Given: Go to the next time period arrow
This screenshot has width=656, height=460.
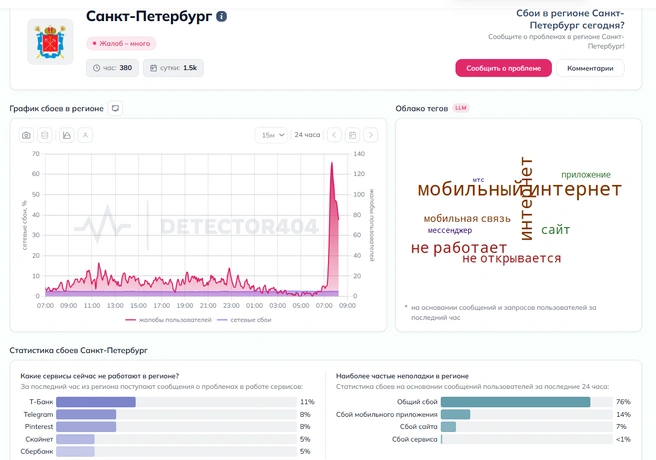Looking at the screenshot, I should click(x=371, y=135).
